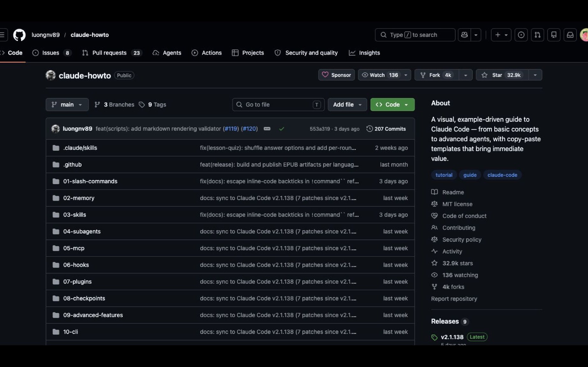Open the issues icon in top header
588x367 pixels.
pyautogui.click(x=521, y=35)
